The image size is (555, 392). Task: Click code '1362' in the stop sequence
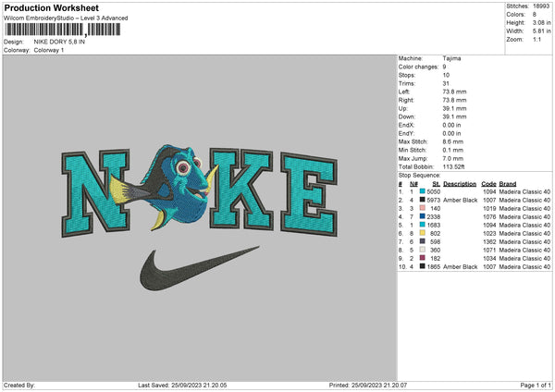point(489,241)
